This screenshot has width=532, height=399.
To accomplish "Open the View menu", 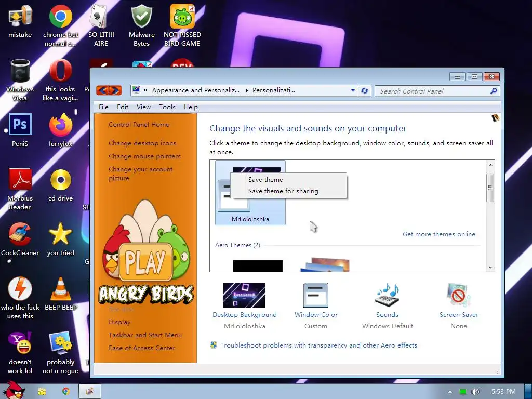I will point(143,107).
